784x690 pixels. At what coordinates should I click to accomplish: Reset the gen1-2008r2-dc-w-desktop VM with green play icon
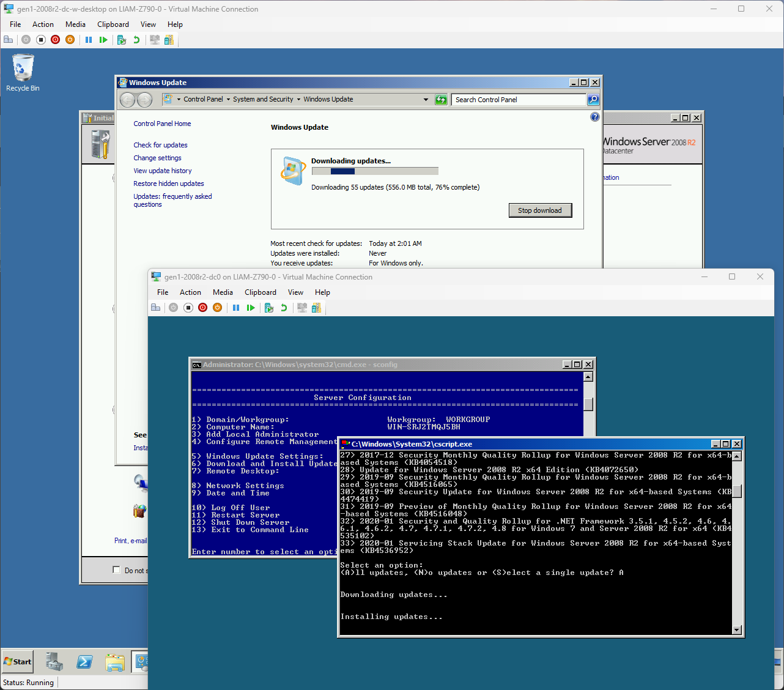tap(103, 40)
